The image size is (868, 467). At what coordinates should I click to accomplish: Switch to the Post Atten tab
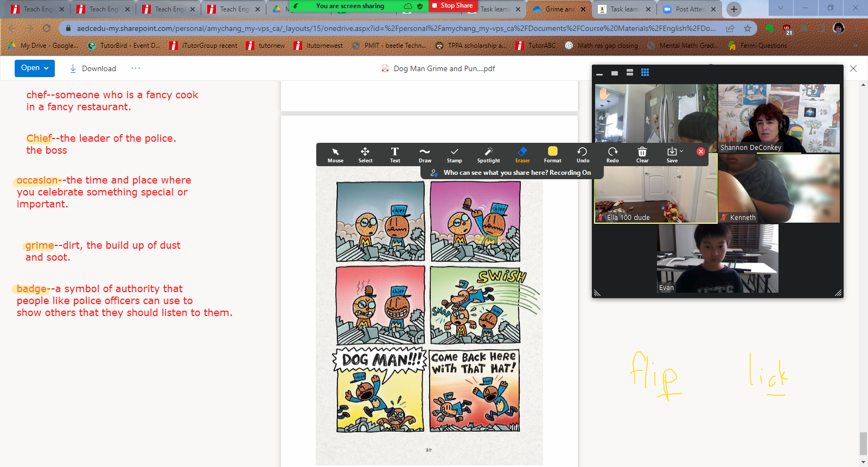(690, 9)
